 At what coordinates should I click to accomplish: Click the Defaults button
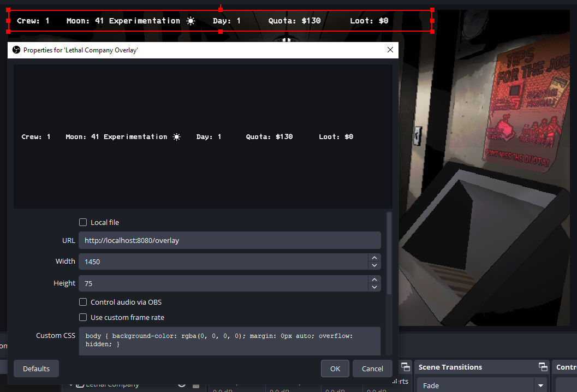pos(36,369)
